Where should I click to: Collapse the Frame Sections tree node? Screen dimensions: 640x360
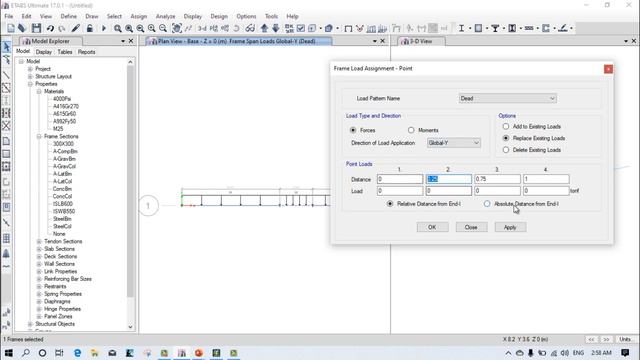click(39, 136)
